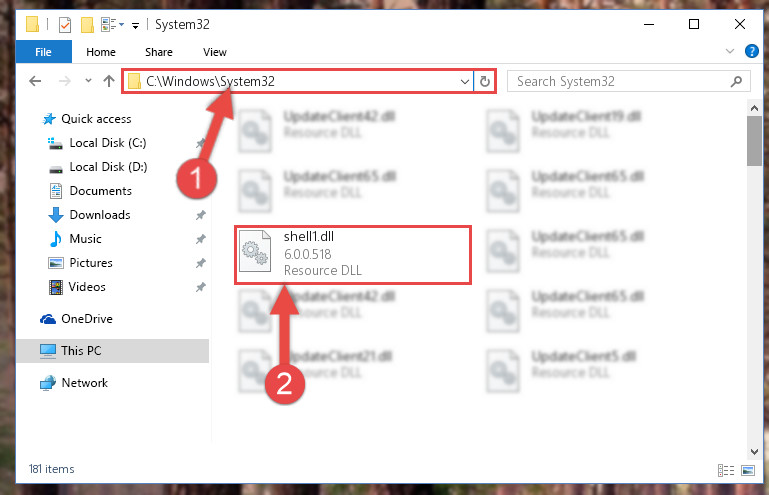Click the New folder icon in the title bar
Screen dimensions: 769x495
click(87, 24)
